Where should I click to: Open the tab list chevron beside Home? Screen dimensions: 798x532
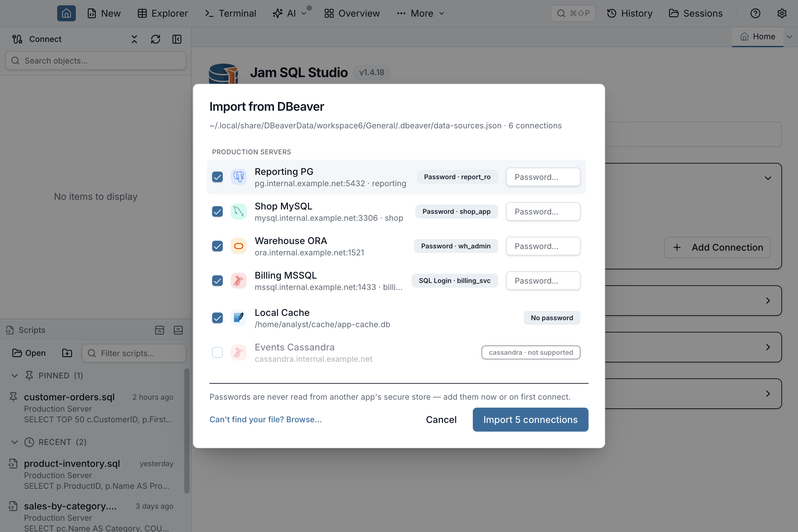[x=789, y=37]
